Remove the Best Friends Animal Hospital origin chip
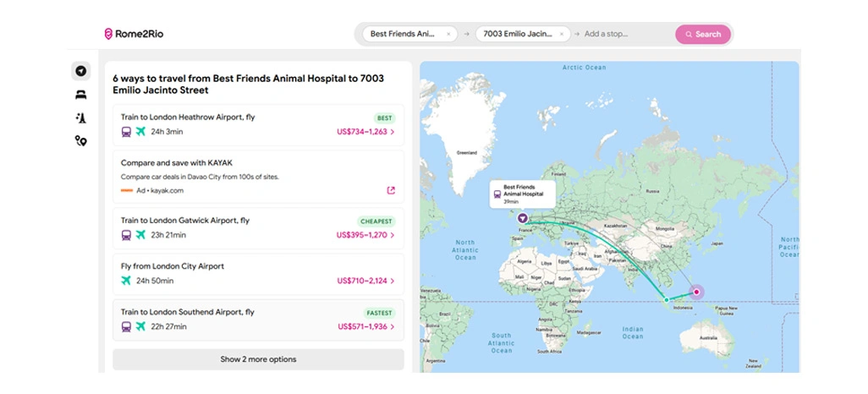Screen dimensions: 868x394 coord(448,35)
